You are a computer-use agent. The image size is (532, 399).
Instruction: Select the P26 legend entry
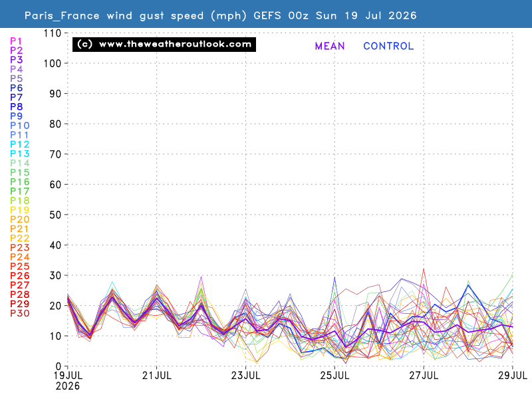pos(20,276)
